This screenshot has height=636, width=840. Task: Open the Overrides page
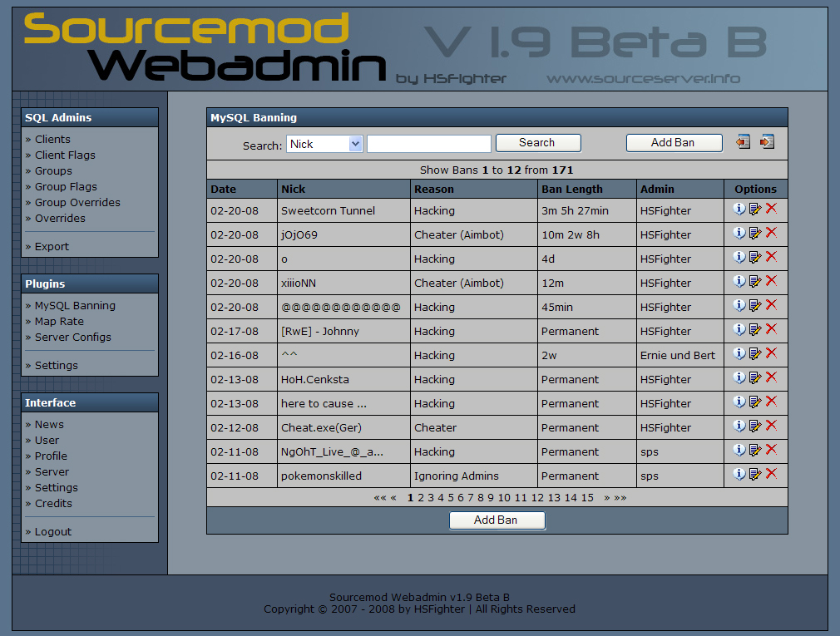(60, 219)
